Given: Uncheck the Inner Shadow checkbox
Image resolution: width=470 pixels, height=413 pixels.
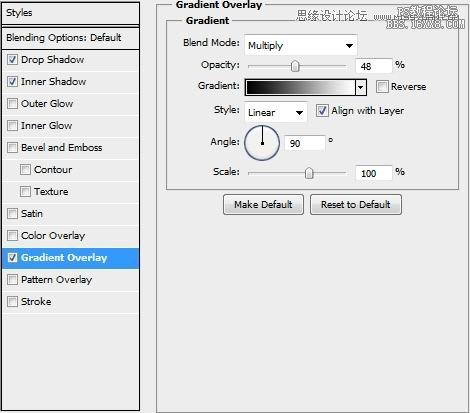Looking at the screenshot, I should [12, 82].
